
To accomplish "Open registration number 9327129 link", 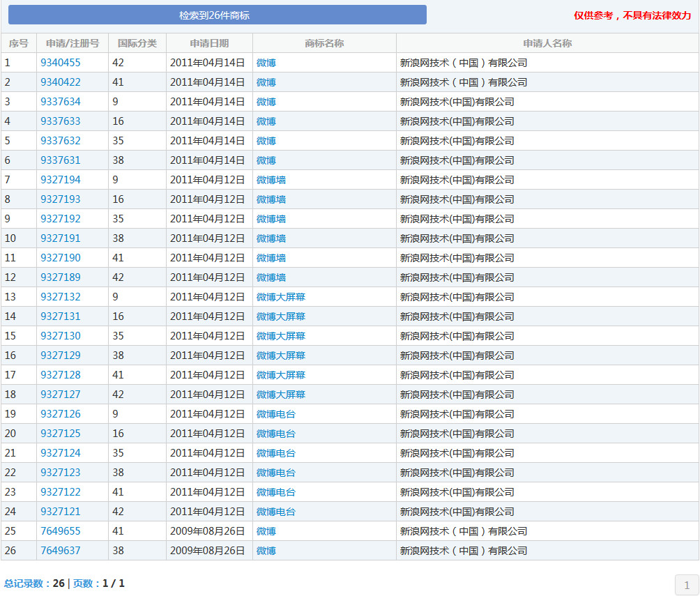I will coord(60,356).
